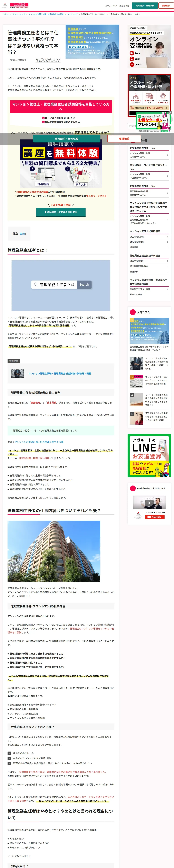
Task: Open the 講座を探す header menu item
Action: (124, 6)
